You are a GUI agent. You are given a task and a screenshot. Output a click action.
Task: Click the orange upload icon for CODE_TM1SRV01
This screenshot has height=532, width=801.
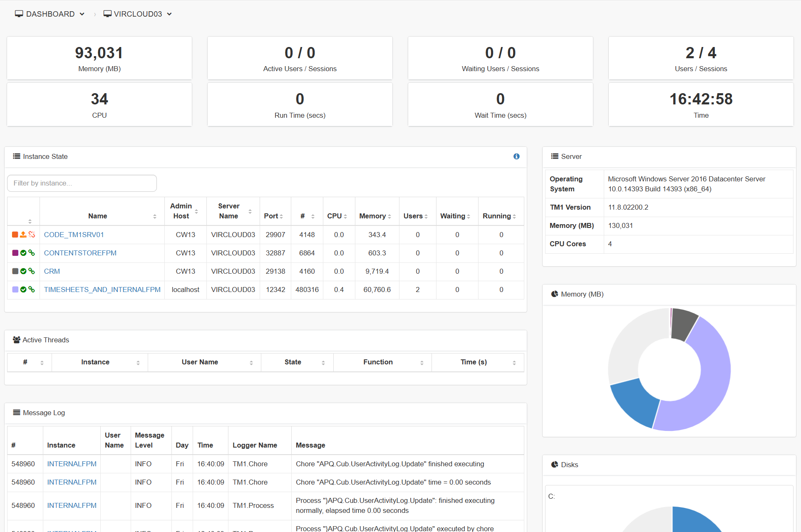pos(23,235)
